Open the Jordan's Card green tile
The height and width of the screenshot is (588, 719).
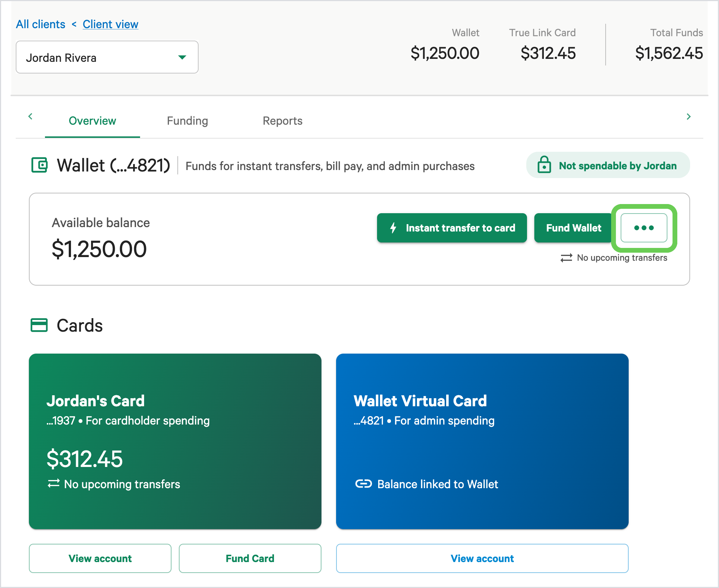[175, 441]
